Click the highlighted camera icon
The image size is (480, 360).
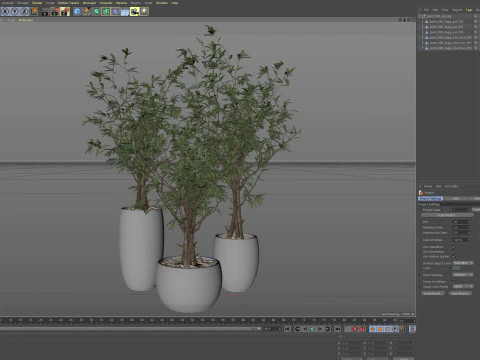pos(135,12)
